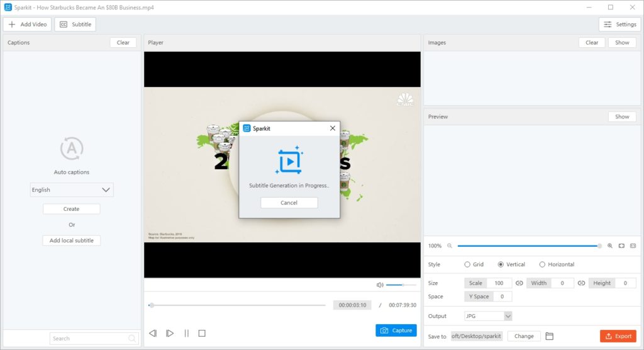Click the fit-to-window preview icon
The width and height of the screenshot is (644, 350).
coord(621,246)
